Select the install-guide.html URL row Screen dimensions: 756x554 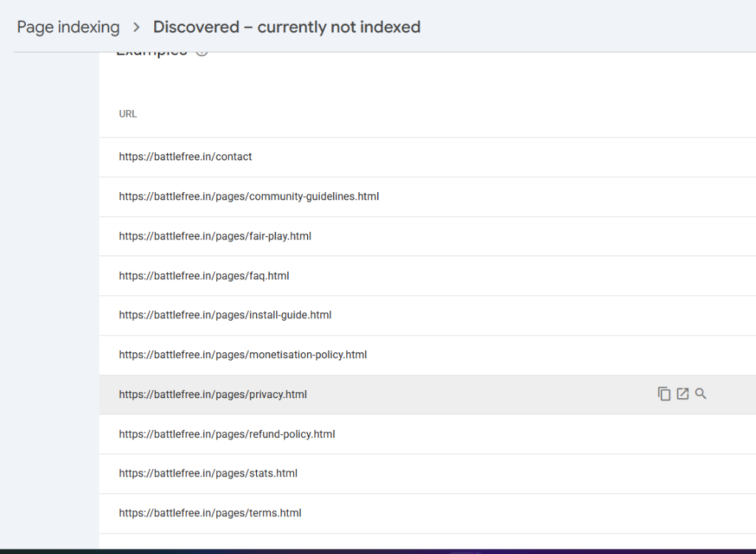tap(427, 315)
